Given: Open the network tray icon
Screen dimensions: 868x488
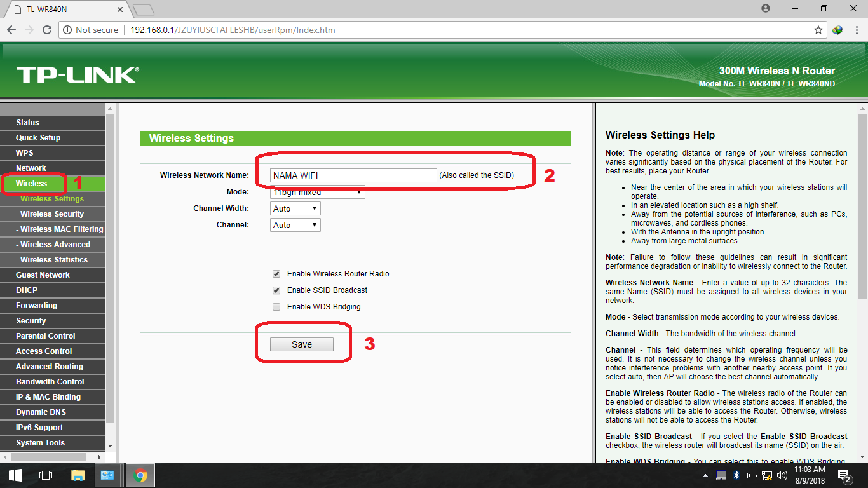Looking at the screenshot, I should tap(766, 475).
